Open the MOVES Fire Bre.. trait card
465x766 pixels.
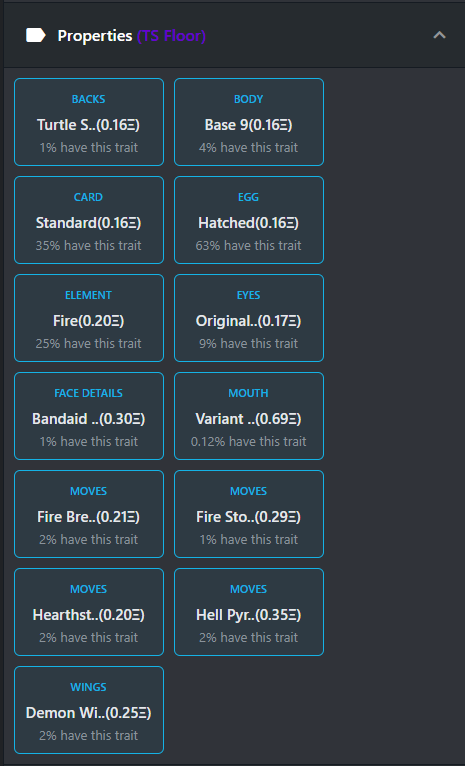tap(89, 514)
